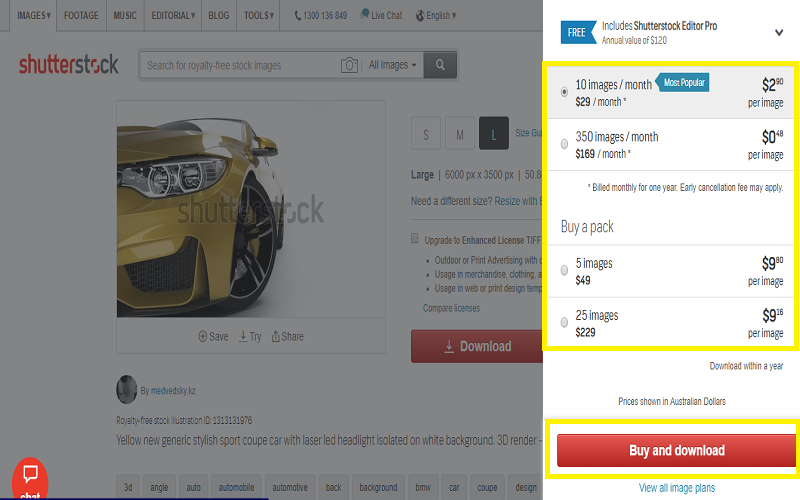Open contributor medvedsky.kz profile link
Screen dimensions: 800x500
pos(173,391)
